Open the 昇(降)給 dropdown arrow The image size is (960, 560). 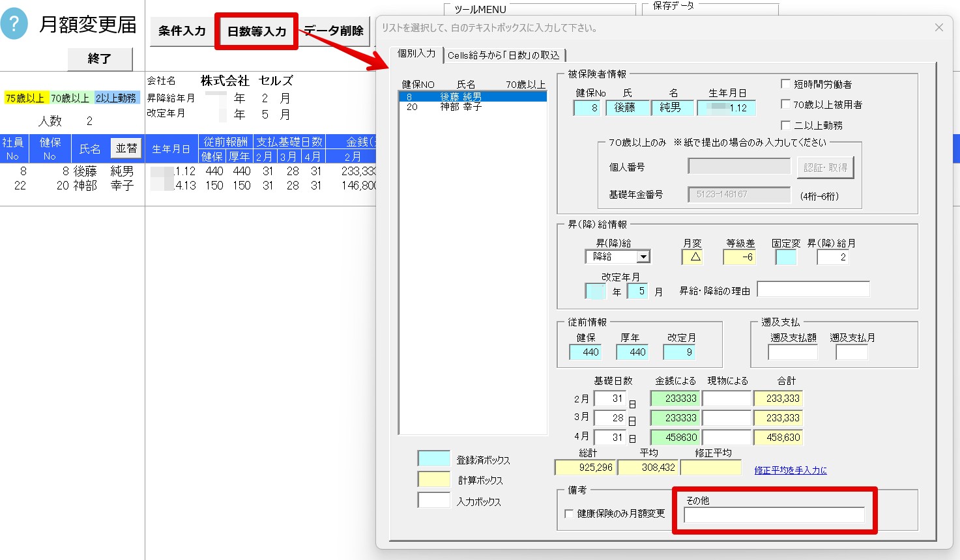tap(643, 257)
